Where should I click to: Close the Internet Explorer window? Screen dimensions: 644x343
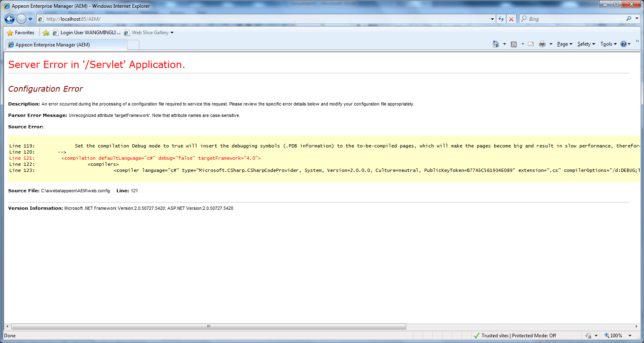coord(631,4)
